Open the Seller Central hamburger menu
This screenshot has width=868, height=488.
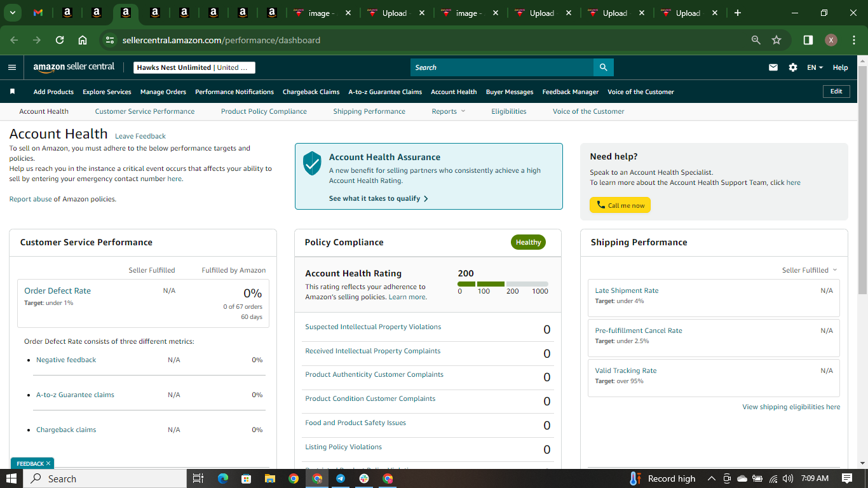pos(12,67)
